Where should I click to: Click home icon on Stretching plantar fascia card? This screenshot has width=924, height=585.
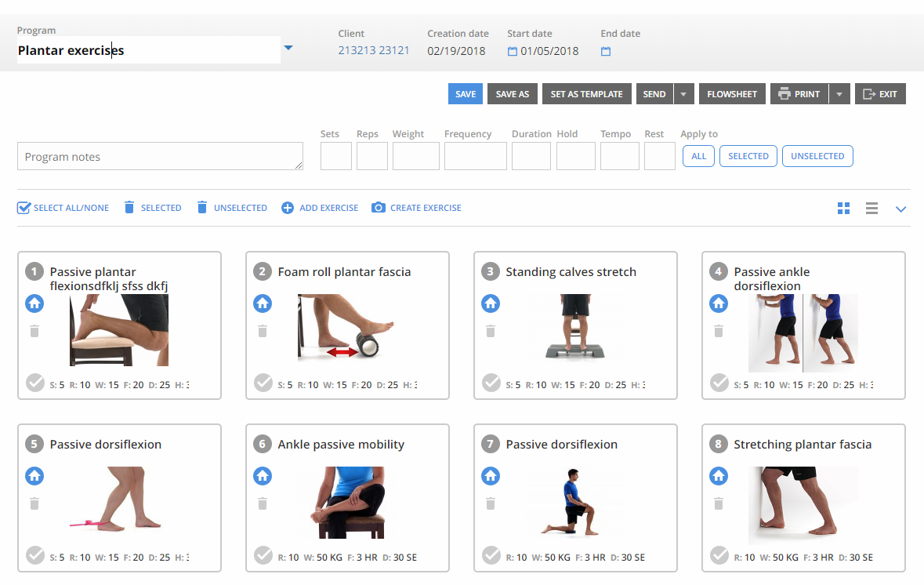719,476
